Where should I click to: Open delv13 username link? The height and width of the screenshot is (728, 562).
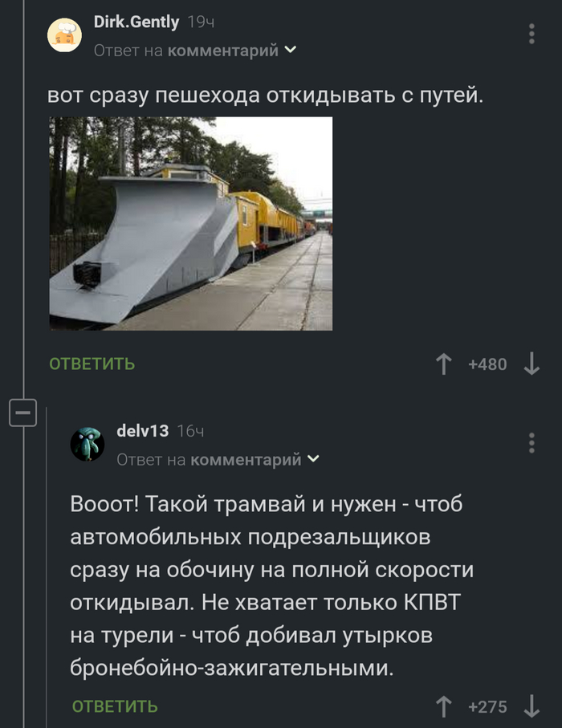[143, 431]
